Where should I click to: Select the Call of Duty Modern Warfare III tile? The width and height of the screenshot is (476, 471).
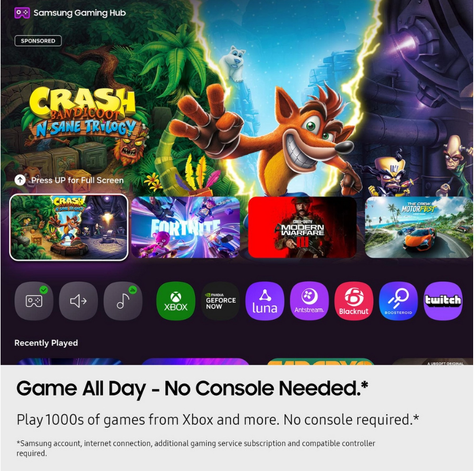[302, 227]
